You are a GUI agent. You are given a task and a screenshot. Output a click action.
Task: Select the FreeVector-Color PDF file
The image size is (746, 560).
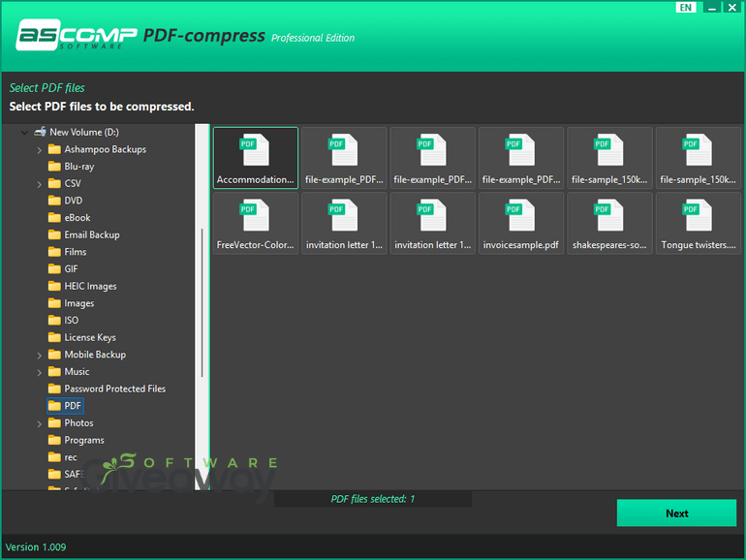point(256,223)
